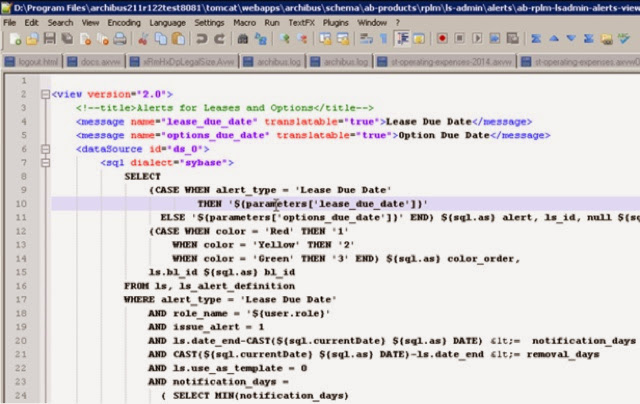Click line number 17 in margin
The width and height of the screenshot is (640, 404).
(x=21, y=300)
